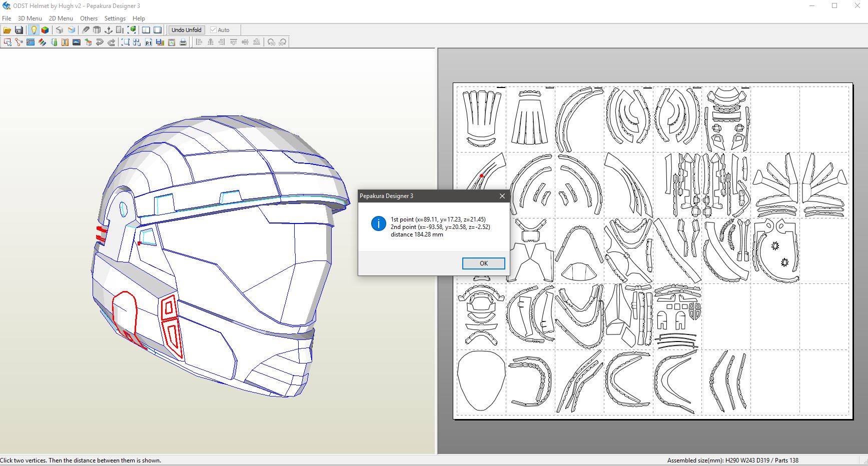Click the "2nd point" coordinates line
This screenshot has width=868, height=466.
coord(440,227)
